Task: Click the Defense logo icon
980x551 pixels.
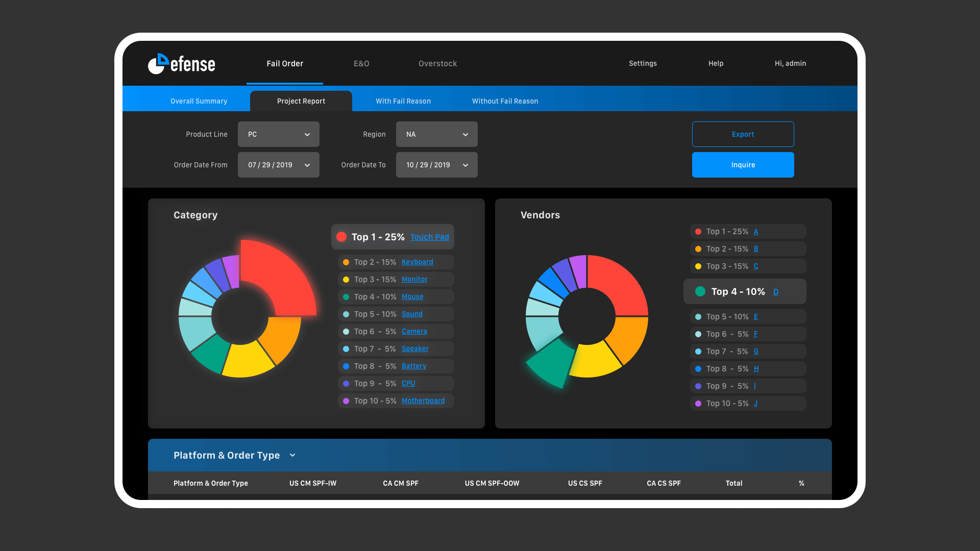Action: [x=158, y=64]
